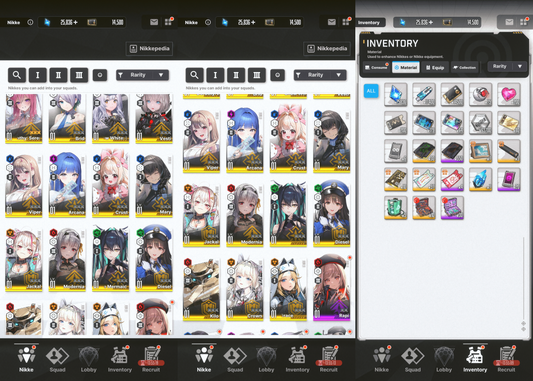The width and height of the screenshot is (533, 381).
Task: Open the grid menu icon in middle panel
Action: tap(346, 22)
